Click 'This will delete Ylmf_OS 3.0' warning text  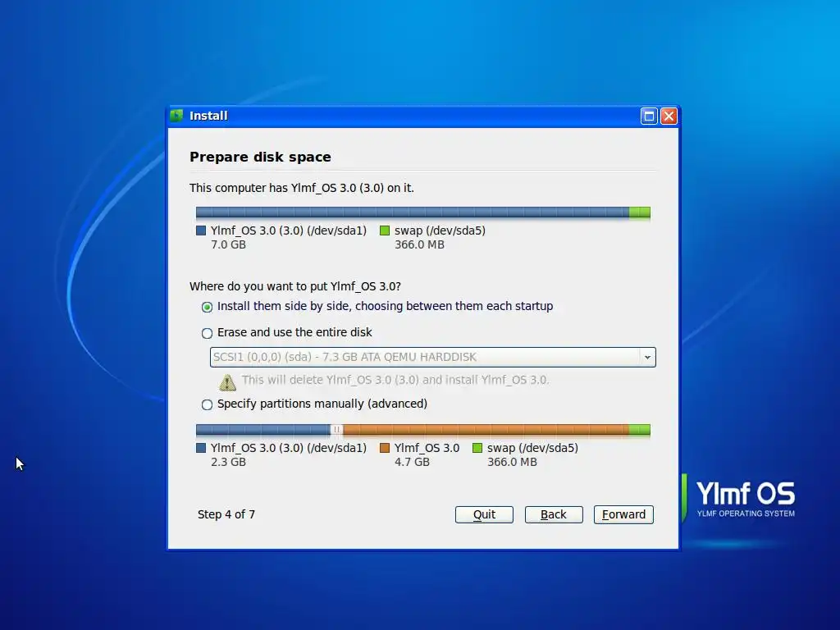pos(395,380)
